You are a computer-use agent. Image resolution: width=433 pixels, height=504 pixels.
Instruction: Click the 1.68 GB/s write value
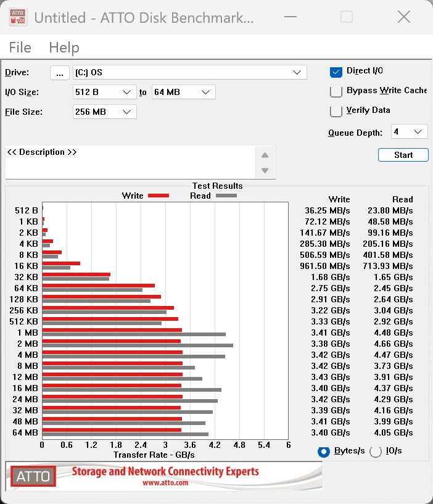coord(331,277)
